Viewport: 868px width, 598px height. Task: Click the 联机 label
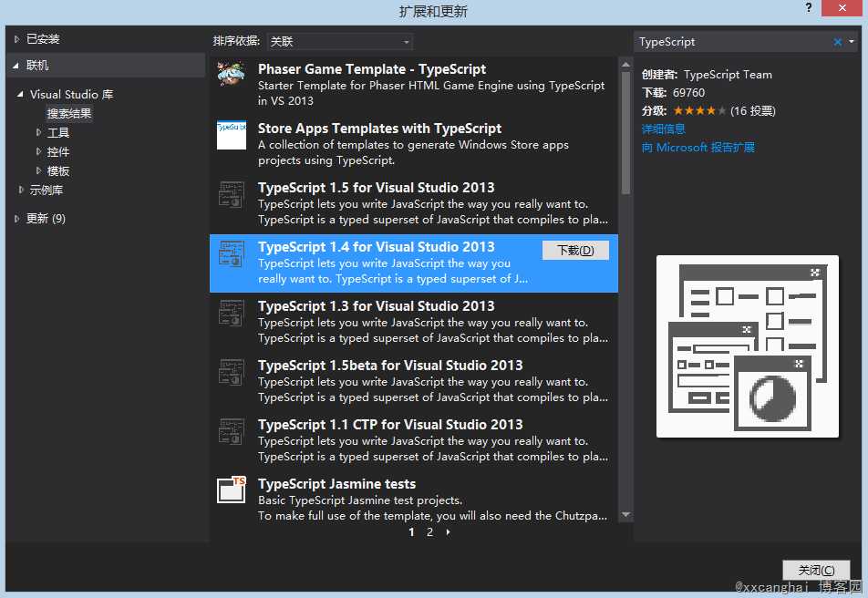click(x=37, y=66)
